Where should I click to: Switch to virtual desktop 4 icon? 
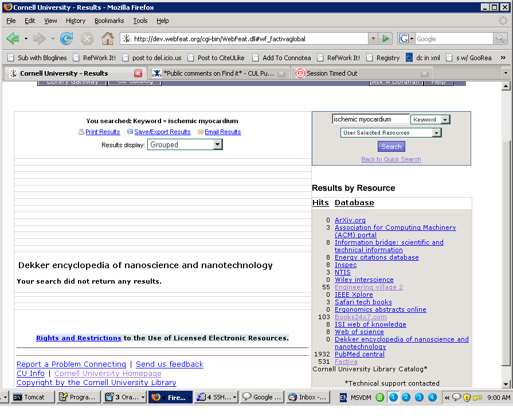pyautogui.click(x=432, y=397)
